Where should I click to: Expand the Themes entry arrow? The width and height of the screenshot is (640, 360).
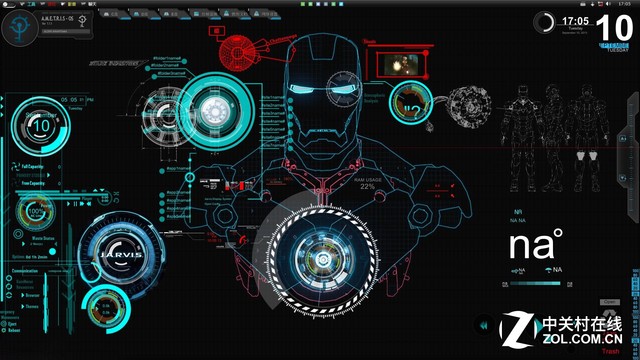23,306
